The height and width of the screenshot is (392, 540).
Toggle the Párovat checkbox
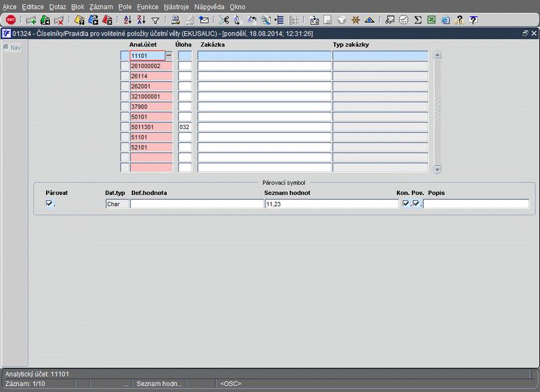[49, 203]
